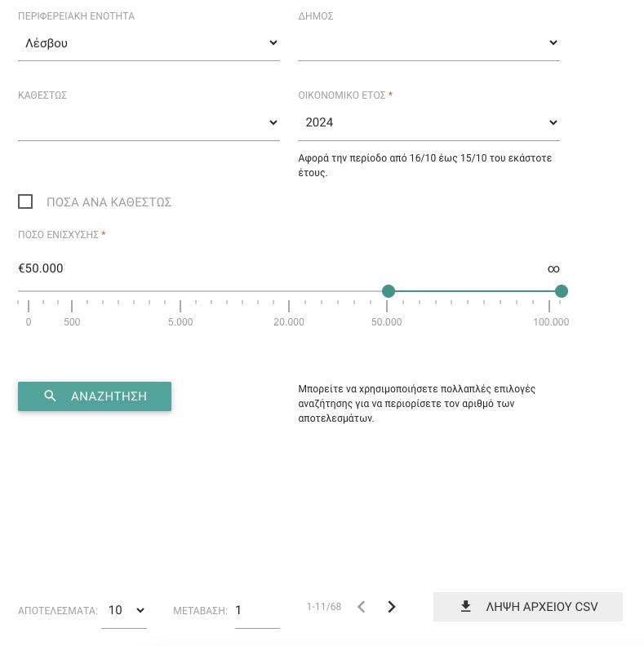The image size is (644, 646).
Task: Open the ΚΑΘΕΣΤΩΣ dropdown
Action: point(149,122)
